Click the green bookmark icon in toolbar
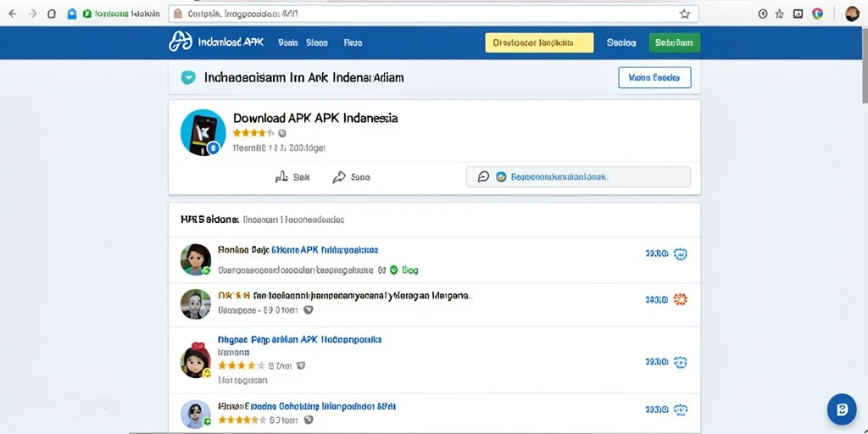 point(87,14)
